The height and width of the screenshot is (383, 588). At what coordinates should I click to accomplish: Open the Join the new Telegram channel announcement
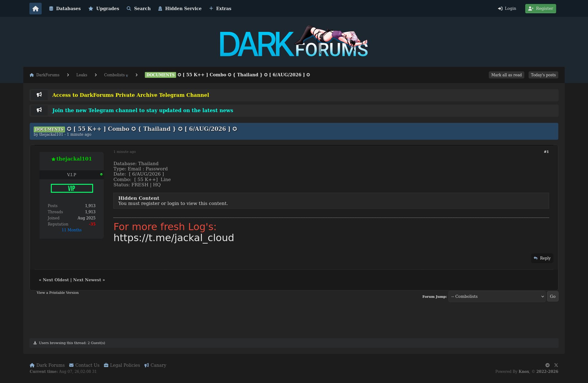coord(143,110)
